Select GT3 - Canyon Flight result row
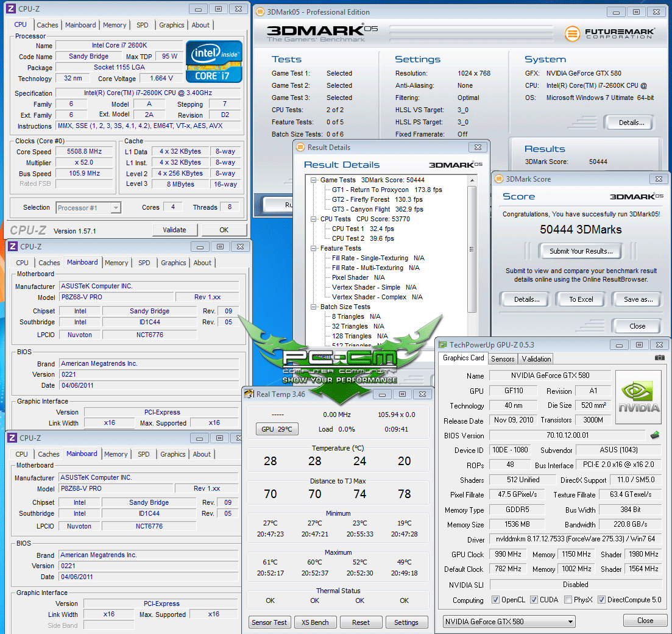The height and width of the screenshot is (634, 672). (x=378, y=209)
